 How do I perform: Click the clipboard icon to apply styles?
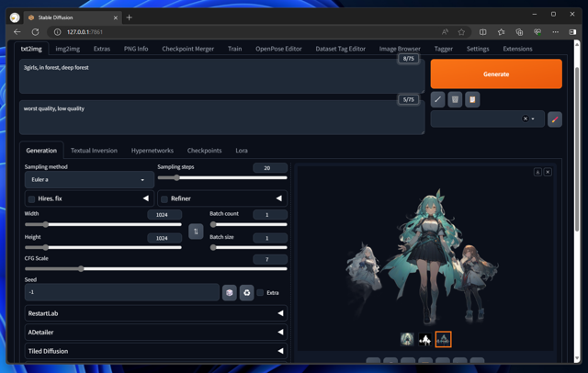click(x=472, y=100)
